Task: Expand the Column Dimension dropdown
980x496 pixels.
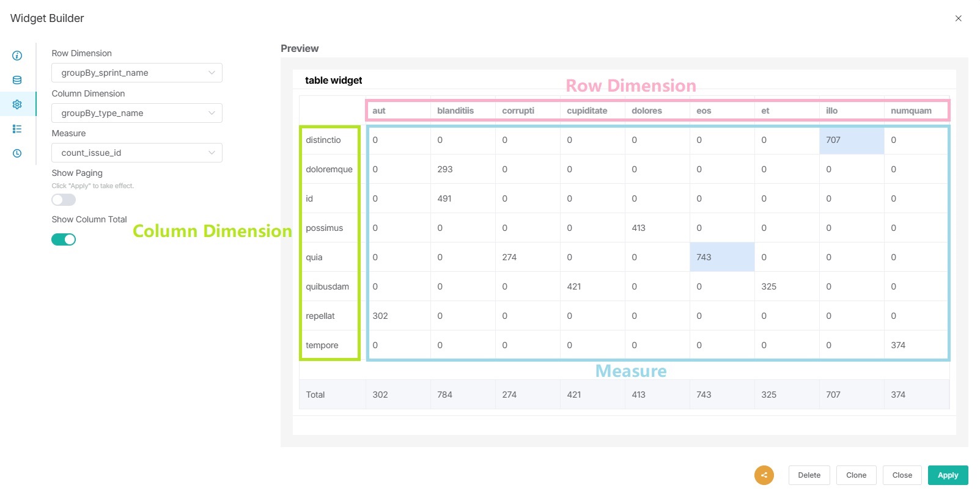Action: coord(136,113)
